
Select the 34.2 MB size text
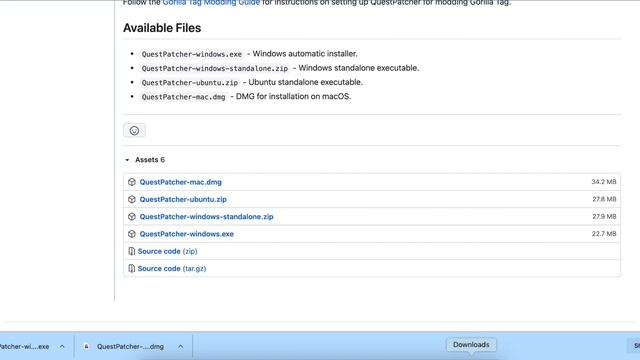pos(604,182)
